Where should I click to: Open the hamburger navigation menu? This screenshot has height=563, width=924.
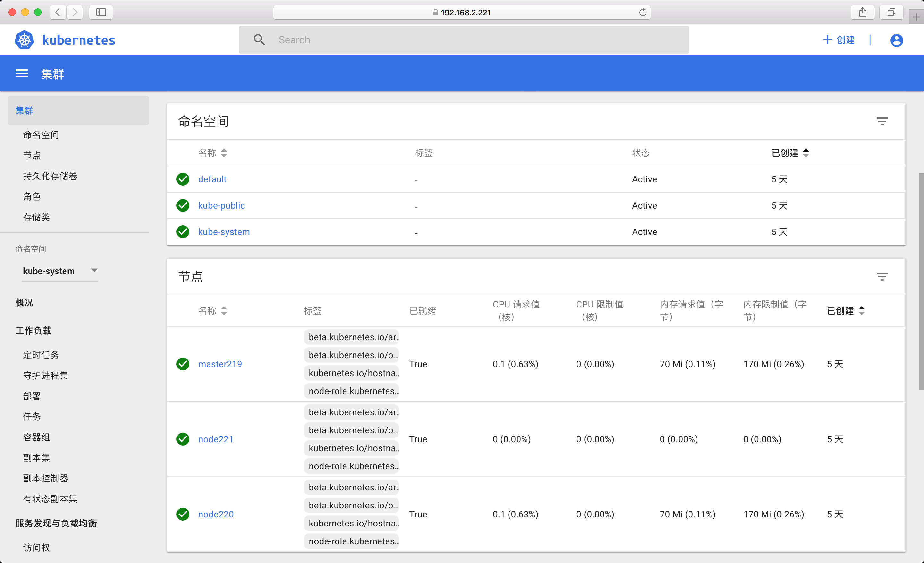[x=22, y=74]
